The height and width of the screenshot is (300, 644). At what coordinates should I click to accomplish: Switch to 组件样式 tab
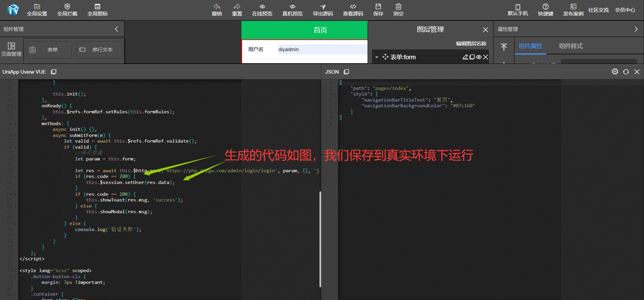point(571,46)
